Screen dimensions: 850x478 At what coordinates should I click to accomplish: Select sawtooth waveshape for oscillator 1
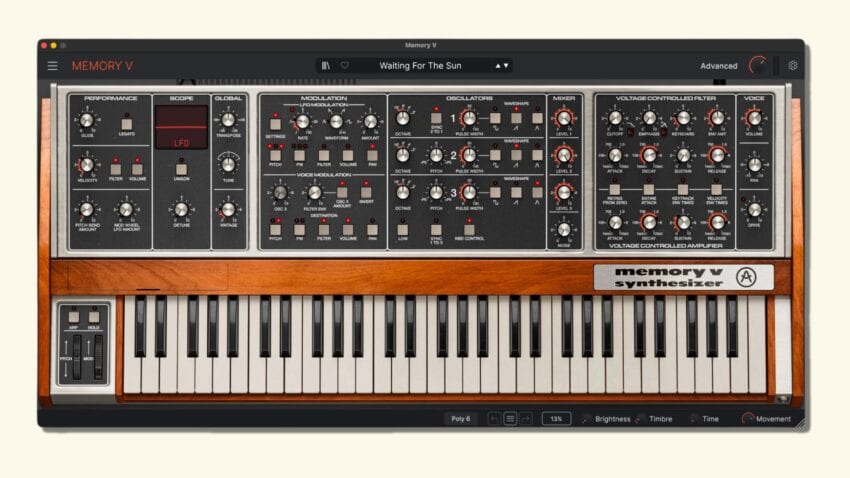tap(516, 118)
